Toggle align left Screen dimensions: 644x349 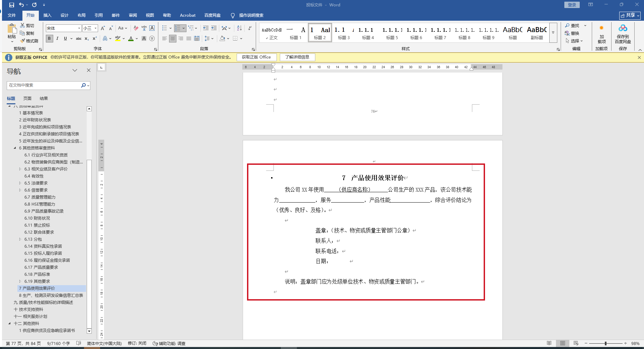pyautogui.click(x=164, y=38)
